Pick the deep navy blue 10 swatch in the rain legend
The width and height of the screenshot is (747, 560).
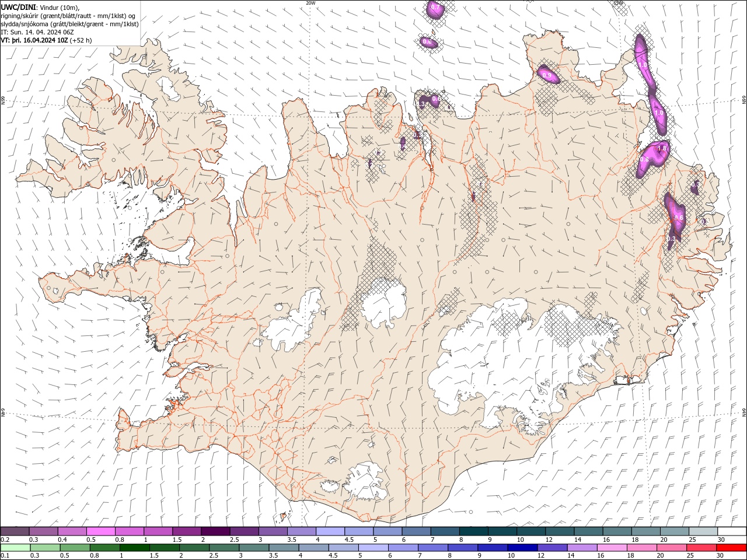(x=522, y=548)
